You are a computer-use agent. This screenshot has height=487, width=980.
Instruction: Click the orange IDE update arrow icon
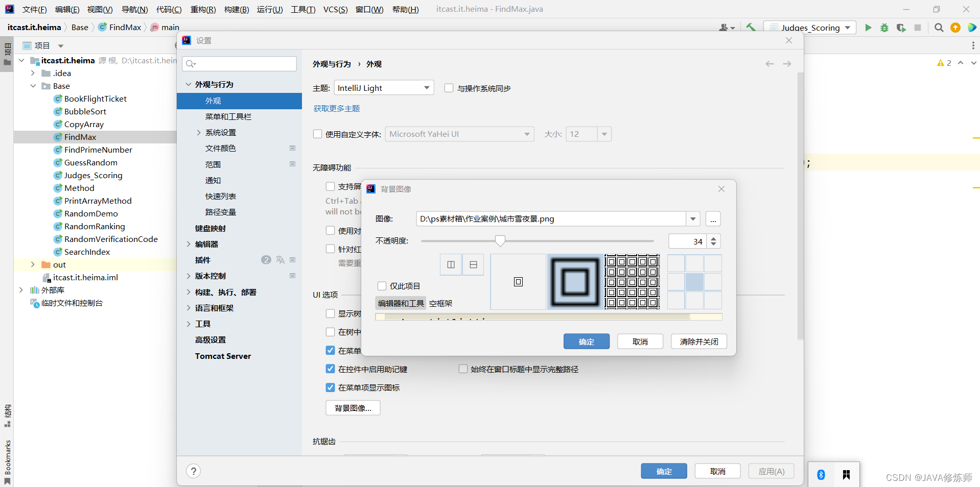tap(955, 28)
